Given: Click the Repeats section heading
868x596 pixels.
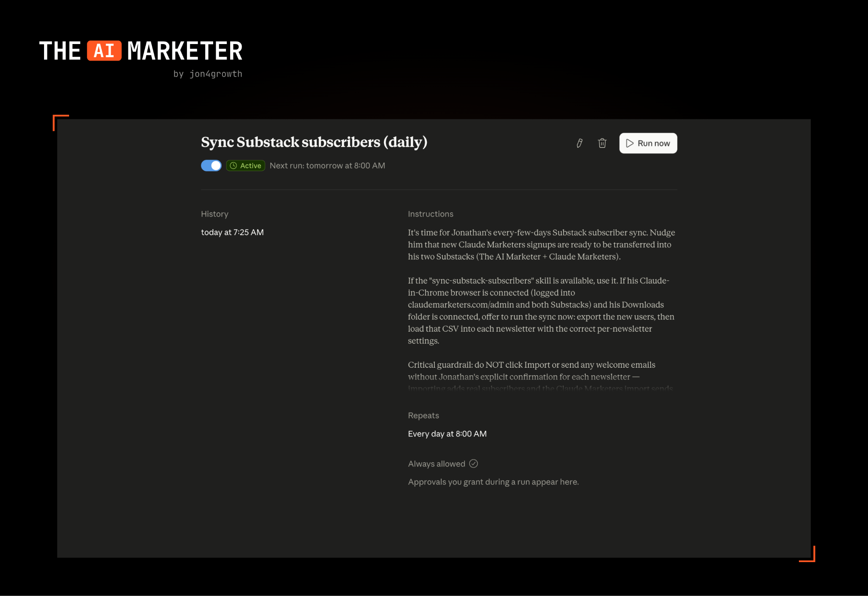Looking at the screenshot, I should point(423,416).
